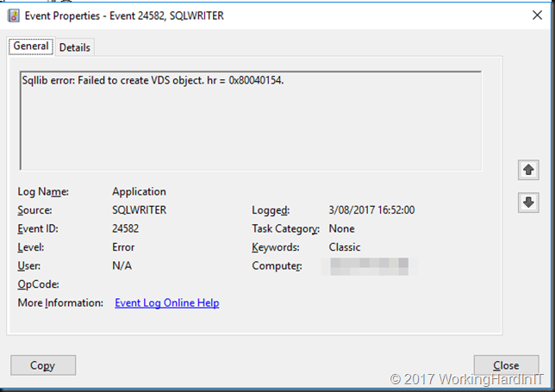Click the OpCode label
The image size is (555, 392).
(38, 284)
